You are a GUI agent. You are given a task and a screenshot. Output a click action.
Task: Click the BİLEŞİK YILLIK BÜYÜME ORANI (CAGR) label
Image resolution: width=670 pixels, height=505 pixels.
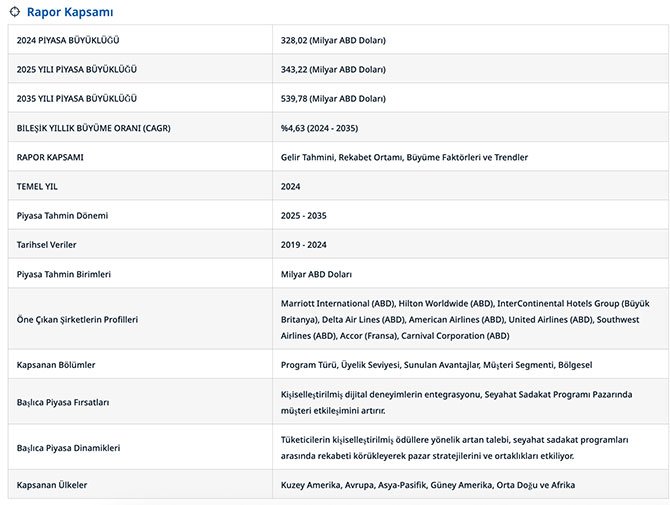pyautogui.click(x=93, y=128)
